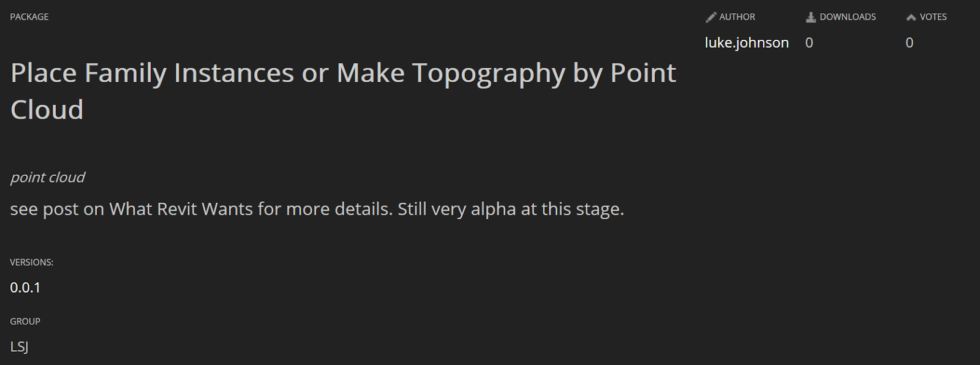This screenshot has height=365, width=980.
Task: Click the VERSIONS section label
Action: pos(32,262)
